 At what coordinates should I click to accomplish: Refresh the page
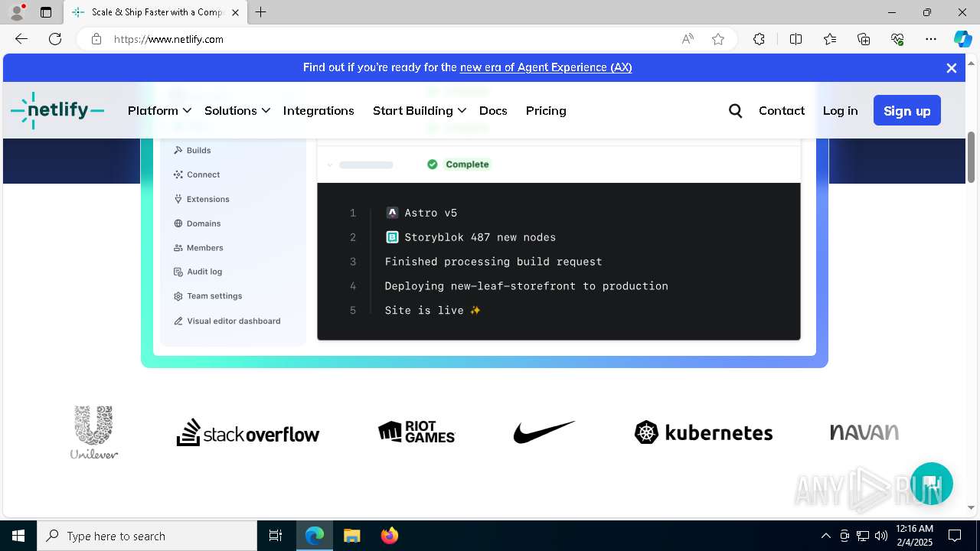[x=55, y=39]
